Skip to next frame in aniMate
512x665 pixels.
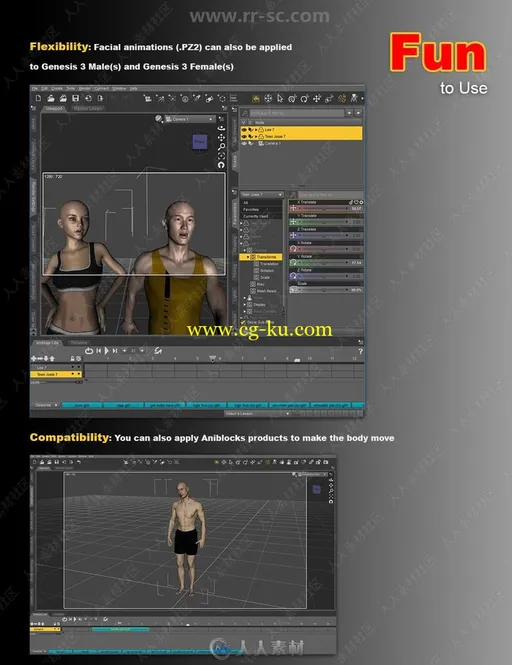(x=115, y=351)
